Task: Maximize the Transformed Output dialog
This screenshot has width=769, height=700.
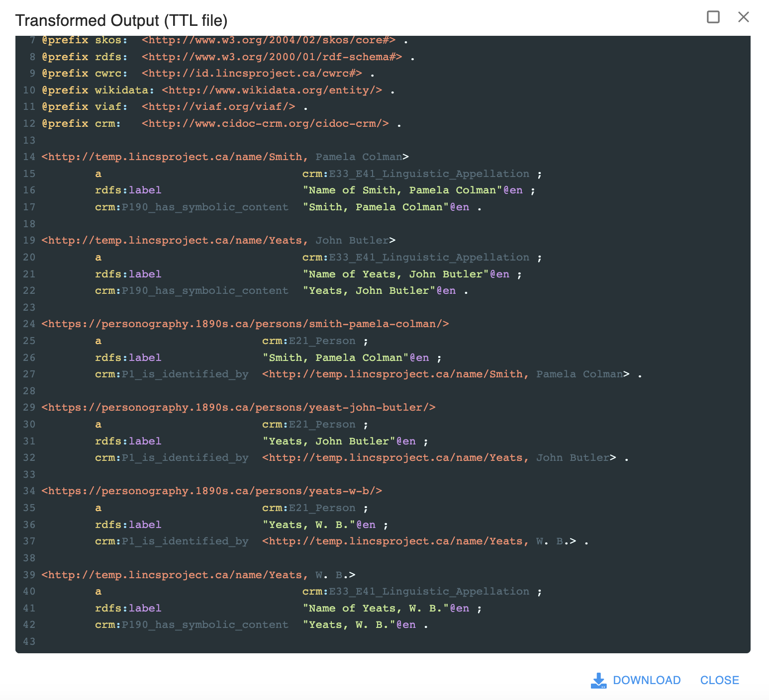Action: [713, 17]
